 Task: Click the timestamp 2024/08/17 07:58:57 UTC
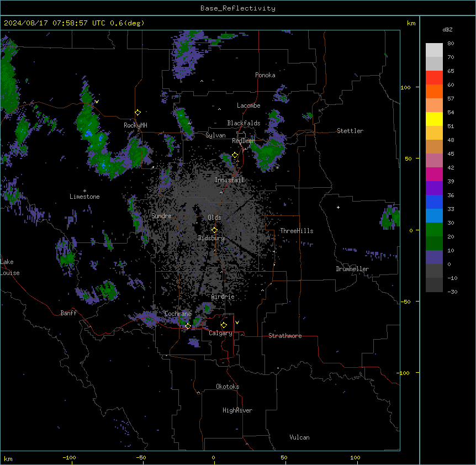[x=55, y=23]
